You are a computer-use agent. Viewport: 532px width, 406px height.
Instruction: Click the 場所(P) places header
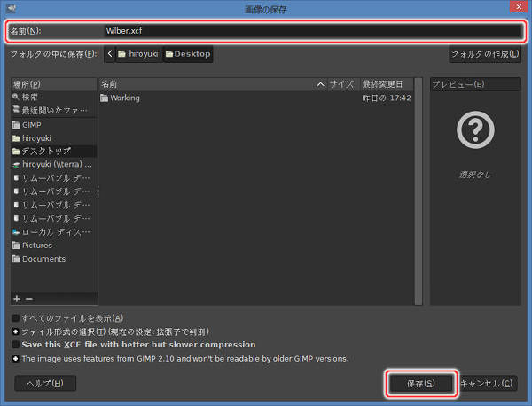54,84
